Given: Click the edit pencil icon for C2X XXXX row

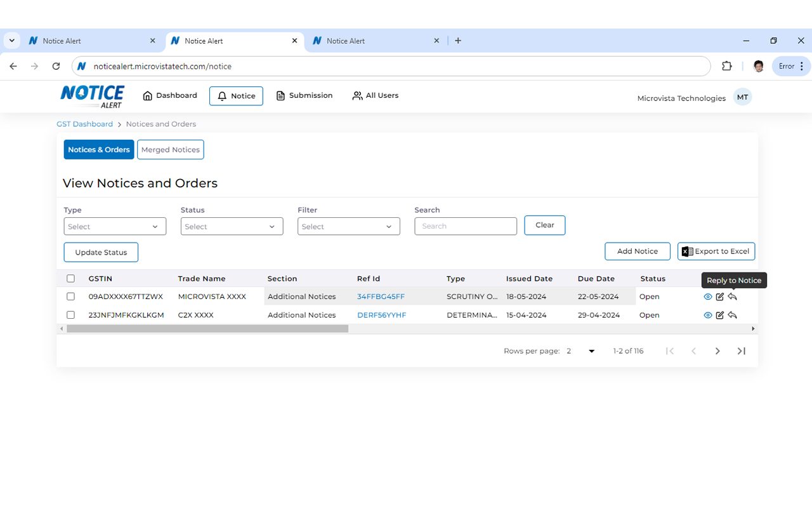Looking at the screenshot, I should 720,315.
